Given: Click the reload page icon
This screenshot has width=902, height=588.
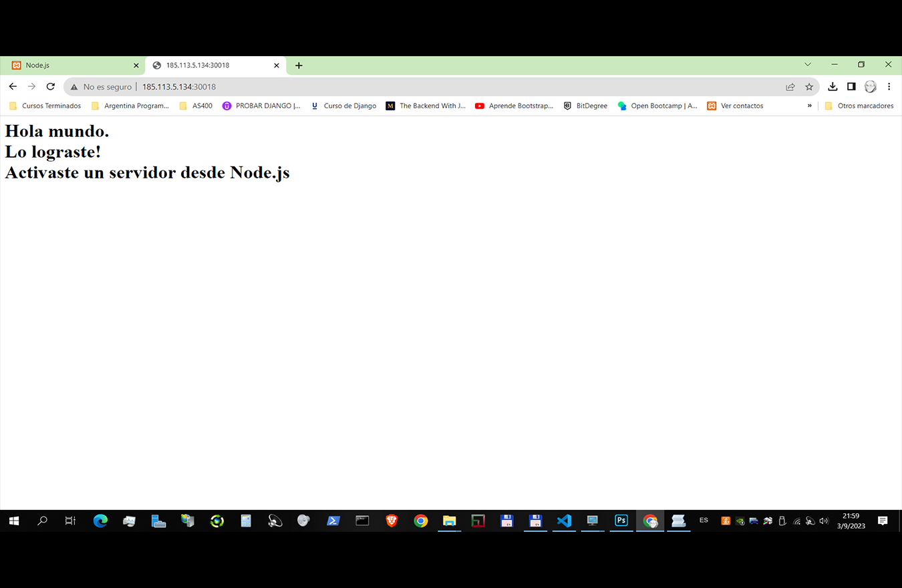Looking at the screenshot, I should (x=50, y=87).
